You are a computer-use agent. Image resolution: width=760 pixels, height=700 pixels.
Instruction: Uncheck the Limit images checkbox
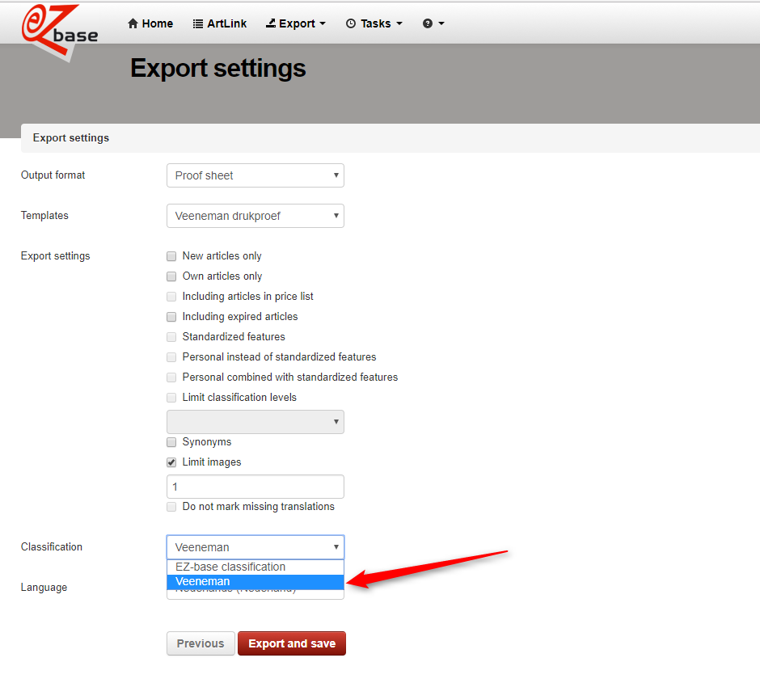tap(171, 462)
